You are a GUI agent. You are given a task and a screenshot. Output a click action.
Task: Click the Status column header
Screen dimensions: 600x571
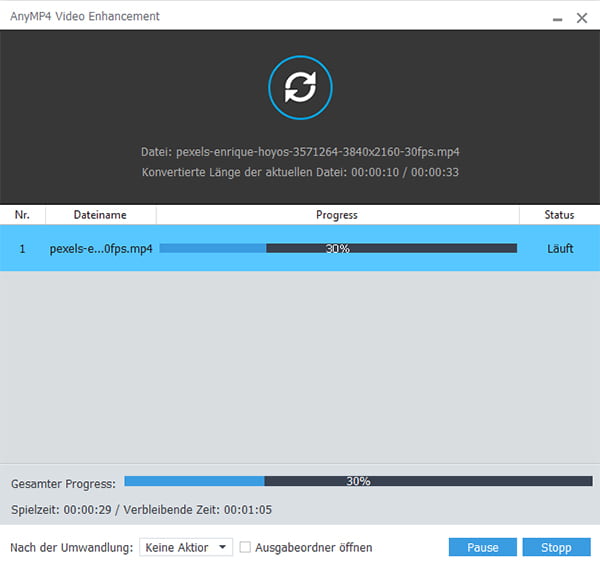[x=559, y=215]
